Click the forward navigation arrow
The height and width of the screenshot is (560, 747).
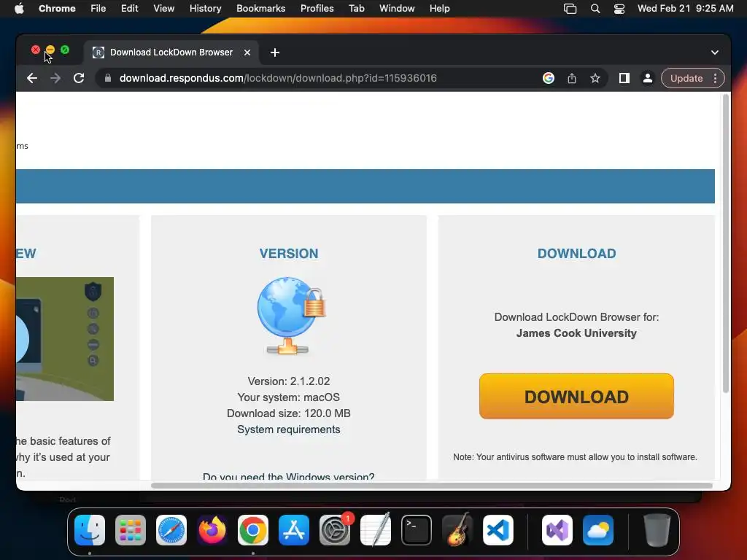(55, 78)
